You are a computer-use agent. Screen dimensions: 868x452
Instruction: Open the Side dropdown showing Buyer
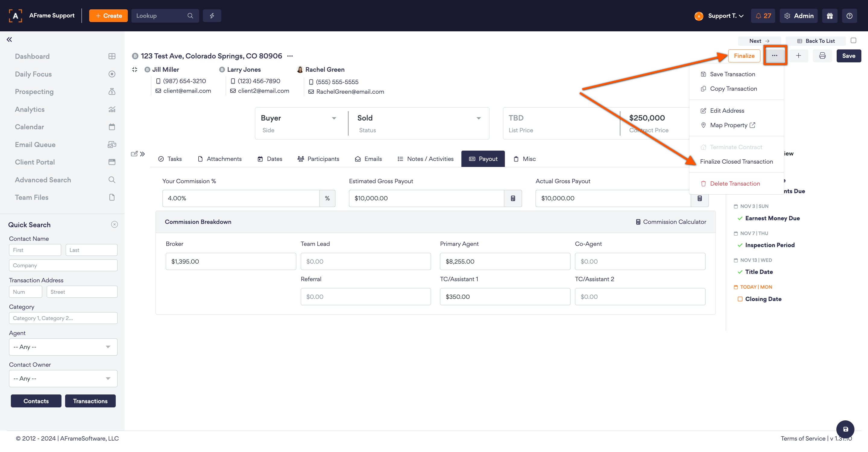point(299,118)
